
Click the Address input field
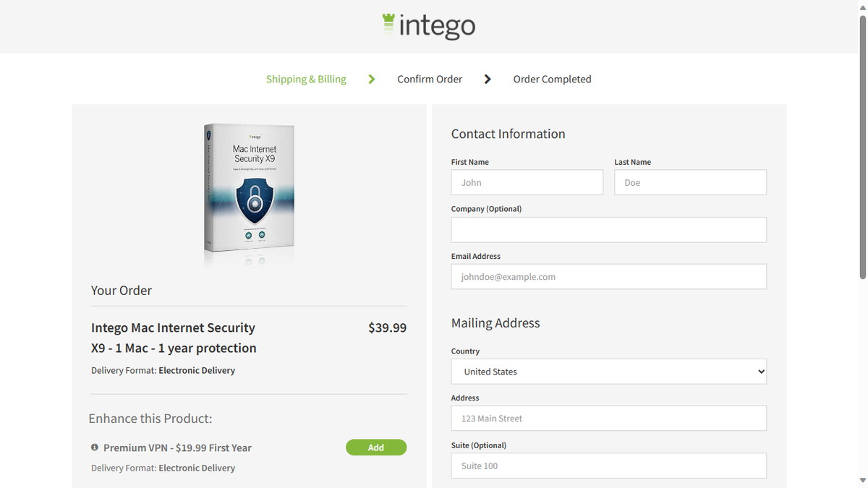tap(608, 418)
